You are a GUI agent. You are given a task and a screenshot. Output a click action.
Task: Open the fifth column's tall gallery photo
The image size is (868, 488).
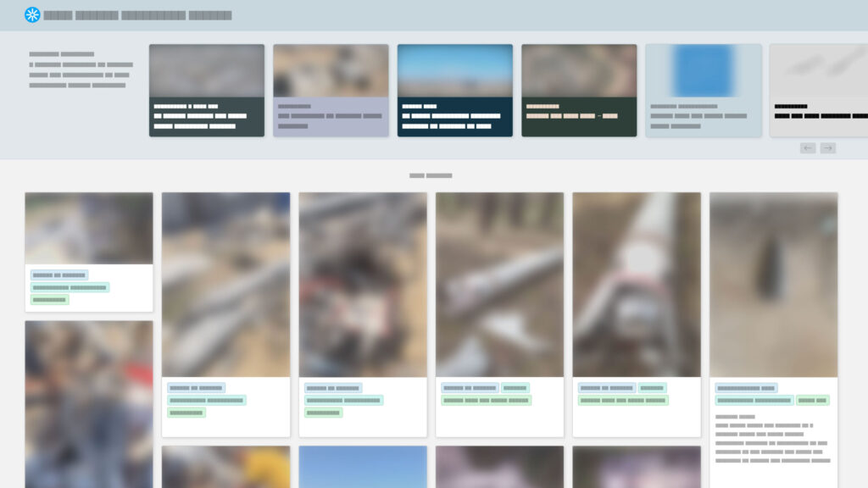tap(637, 285)
